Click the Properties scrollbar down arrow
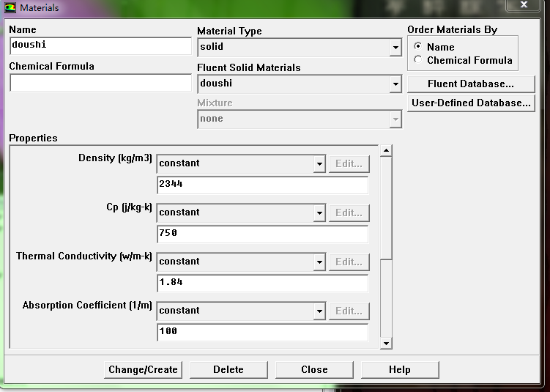Image resolution: width=550 pixels, height=392 pixels. [386, 343]
